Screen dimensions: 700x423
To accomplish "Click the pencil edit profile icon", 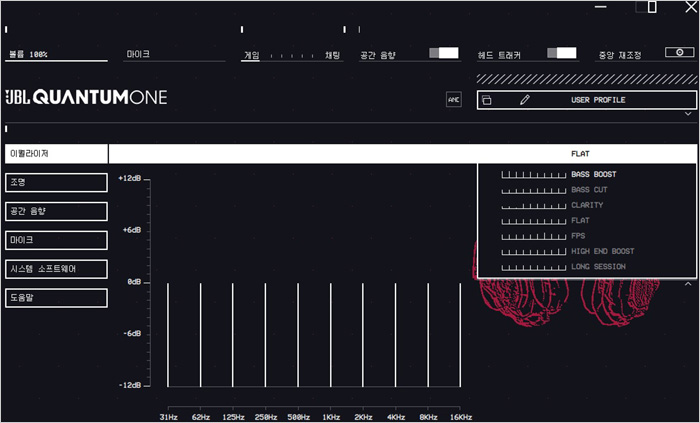I will tap(525, 100).
